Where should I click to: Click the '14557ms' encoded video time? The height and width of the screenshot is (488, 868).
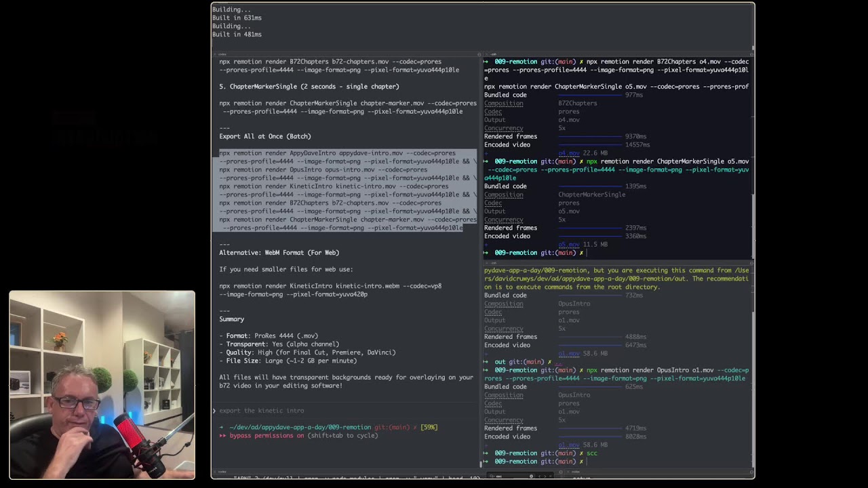637,145
